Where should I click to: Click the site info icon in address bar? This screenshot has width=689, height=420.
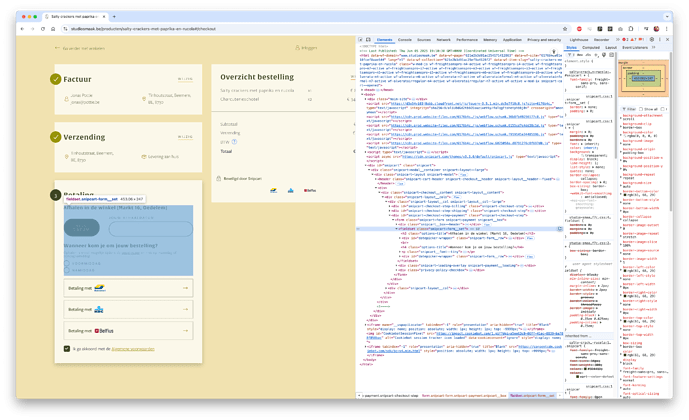pyautogui.click(x=65, y=29)
